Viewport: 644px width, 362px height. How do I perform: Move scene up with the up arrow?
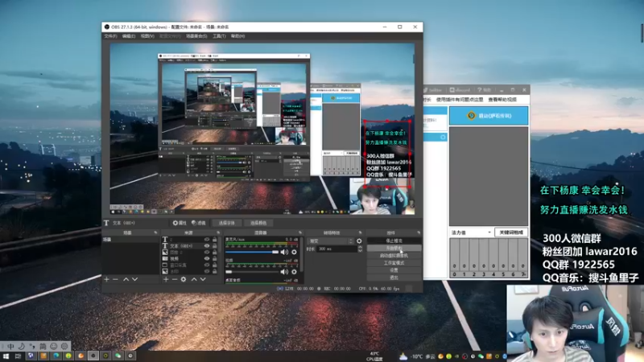(126, 279)
